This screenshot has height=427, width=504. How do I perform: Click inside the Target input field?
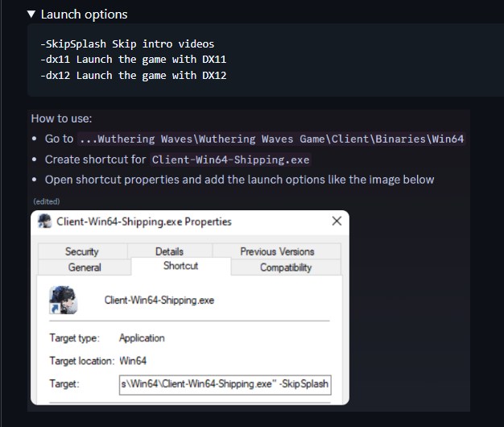[225, 384]
